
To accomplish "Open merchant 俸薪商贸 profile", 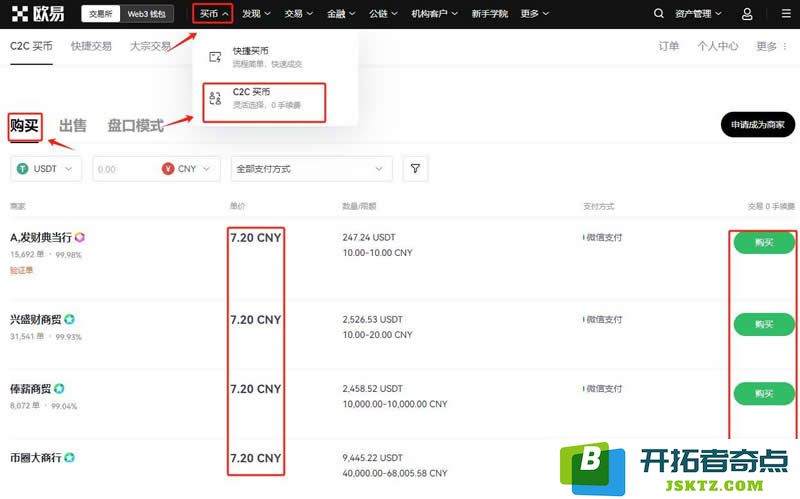I will click(31, 389).
